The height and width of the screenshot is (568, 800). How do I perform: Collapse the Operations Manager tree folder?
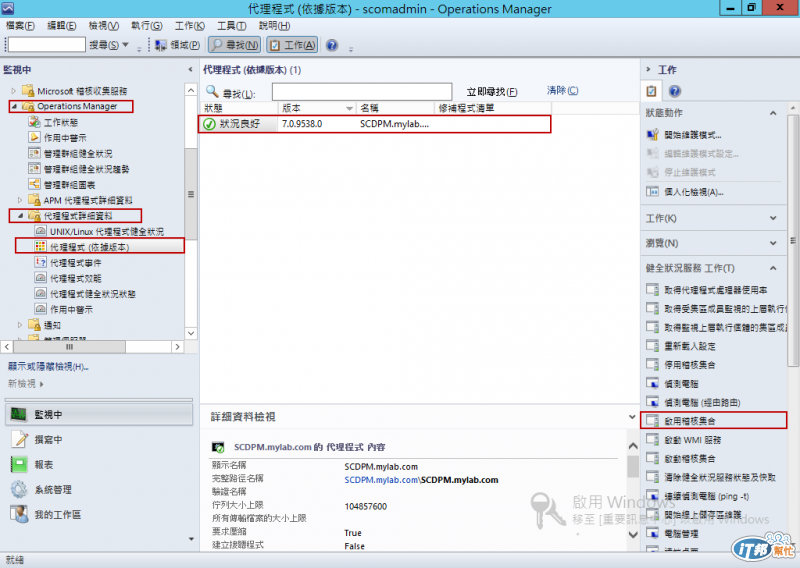(x=14, y=107)
